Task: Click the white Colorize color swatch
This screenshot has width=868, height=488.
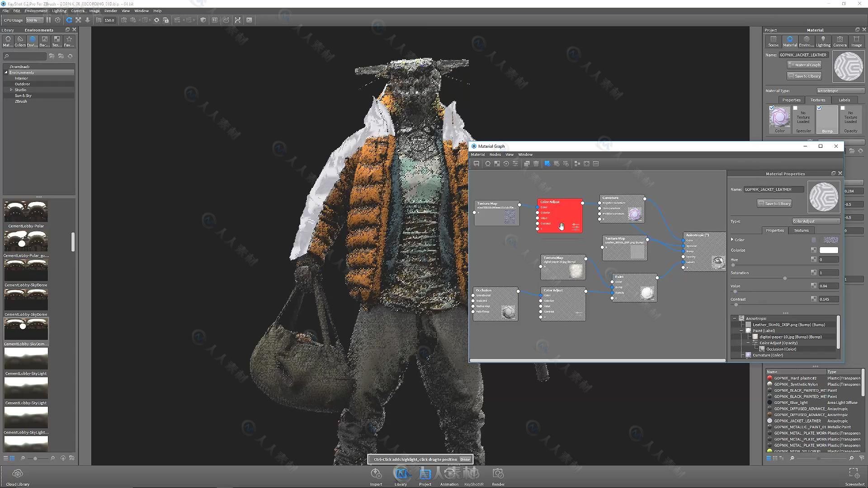Action: [x=829, y=250]
